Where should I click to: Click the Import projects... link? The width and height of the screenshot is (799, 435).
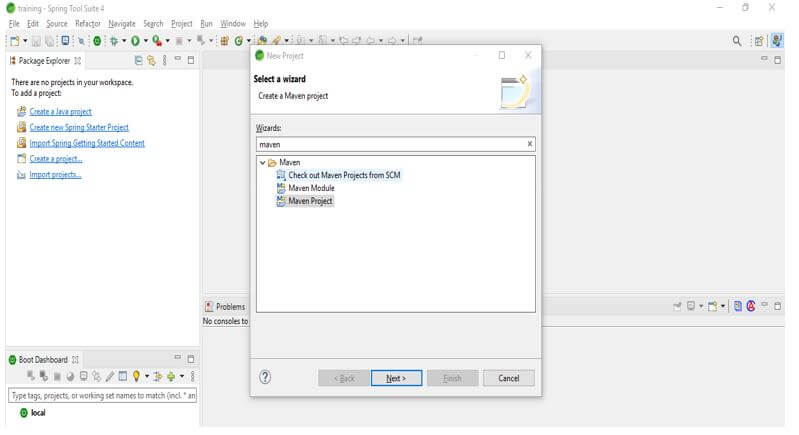55,175
